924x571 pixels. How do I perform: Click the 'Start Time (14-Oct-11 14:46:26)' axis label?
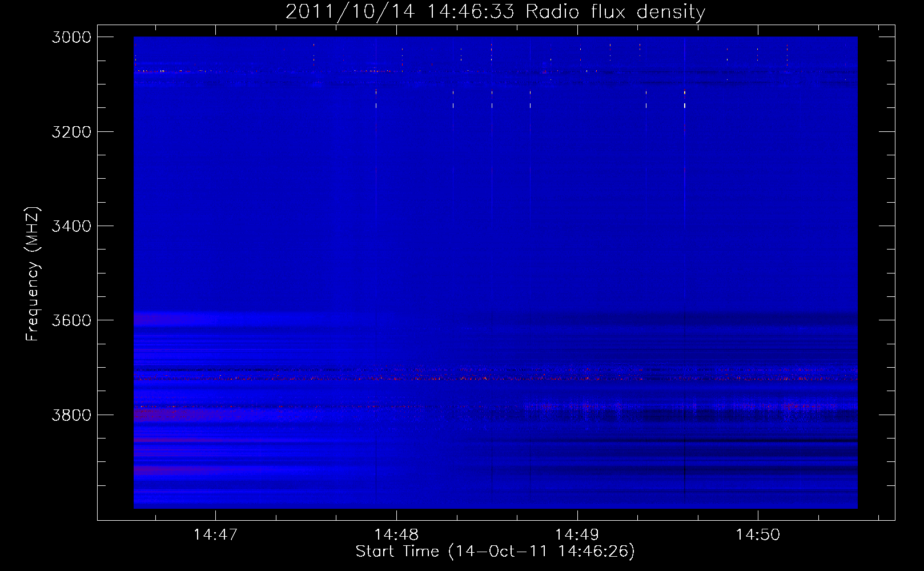point(495,552)
